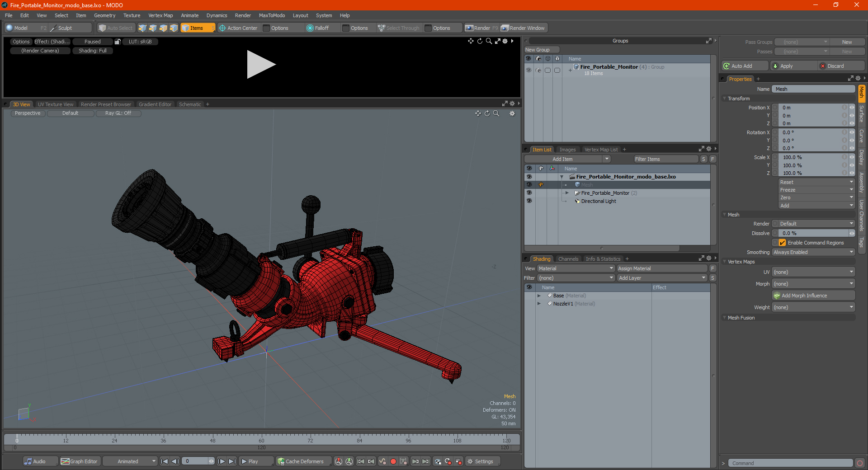This screenshot has height=470, width=868.
Task: Open 3D viewport gear settings
Action: point(512,113)
